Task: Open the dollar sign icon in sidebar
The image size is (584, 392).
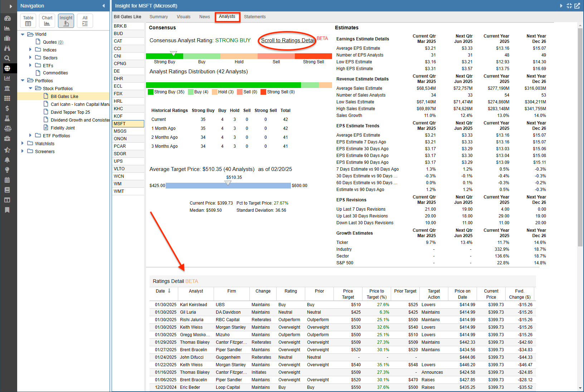Action: point(7,108)
